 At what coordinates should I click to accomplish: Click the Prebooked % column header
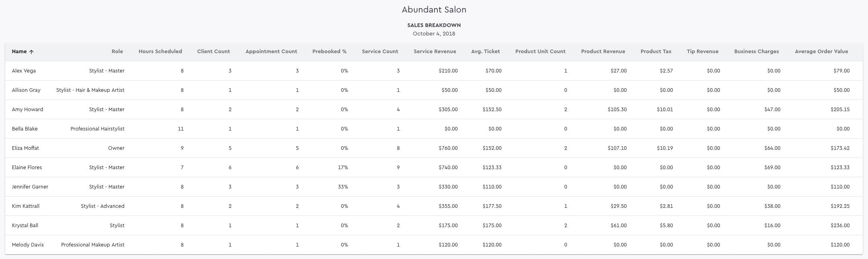tap(329, 52)
